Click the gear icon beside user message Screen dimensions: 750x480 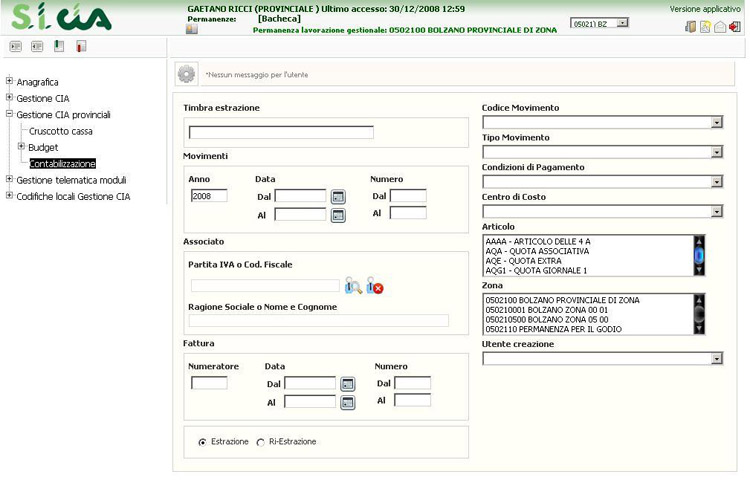click(x=186, y=74)
